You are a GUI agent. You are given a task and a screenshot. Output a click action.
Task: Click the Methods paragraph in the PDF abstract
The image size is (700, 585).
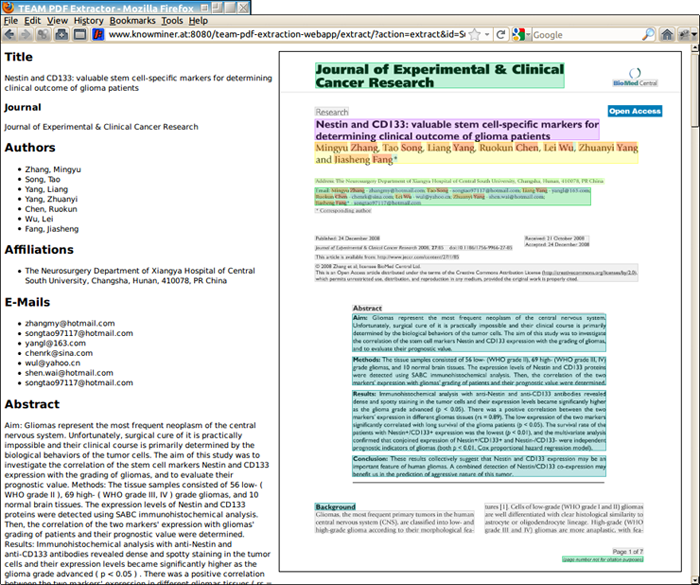[x=479, y=371]
